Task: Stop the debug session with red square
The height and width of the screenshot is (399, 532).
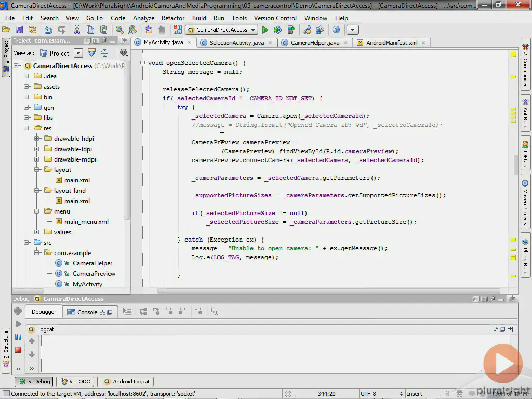Action: coord(18,350)
